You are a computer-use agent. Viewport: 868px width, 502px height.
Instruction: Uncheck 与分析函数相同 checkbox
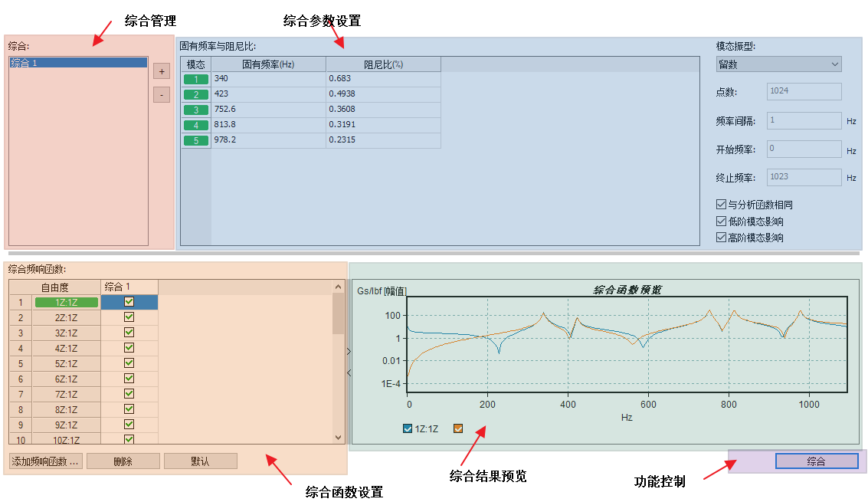pos(721,205)
